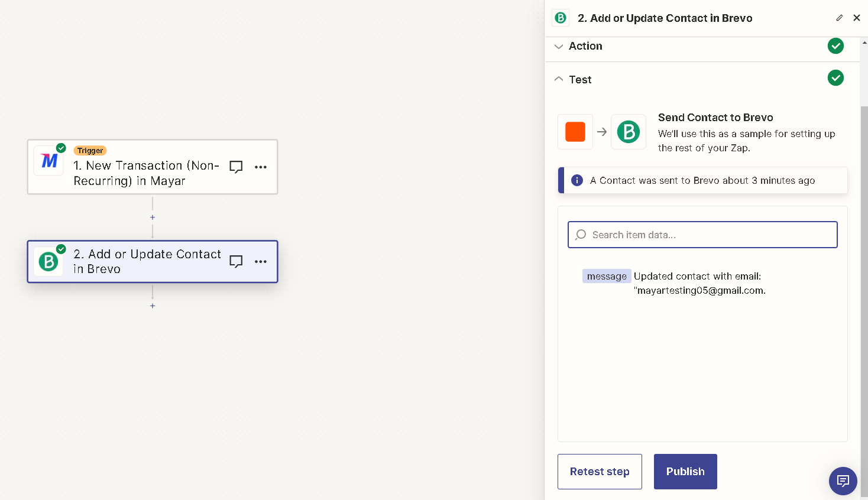Image resolution: width=868 pixels, height=500 pixels.
Task: Click the panel's vertical scrollbar
Action: (x=864, y=301)
